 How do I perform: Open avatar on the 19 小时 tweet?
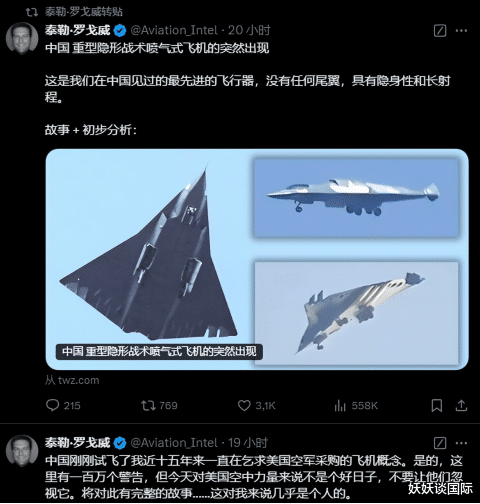coord(22,450)
